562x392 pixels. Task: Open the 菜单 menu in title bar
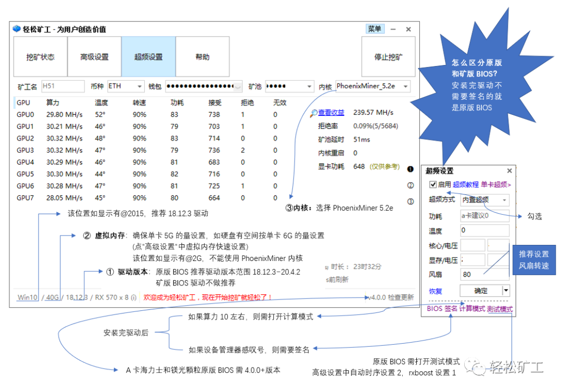375,29
